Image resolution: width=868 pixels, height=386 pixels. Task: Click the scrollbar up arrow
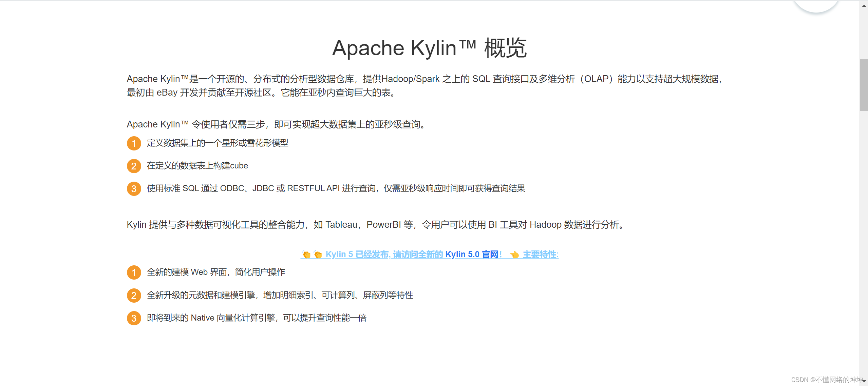[864, 6]
